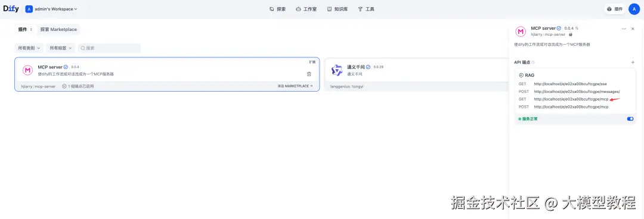Select the 插件 tab
Image resolution: width=644 pixels, height=219 pixels.
[x=26, y=30]
